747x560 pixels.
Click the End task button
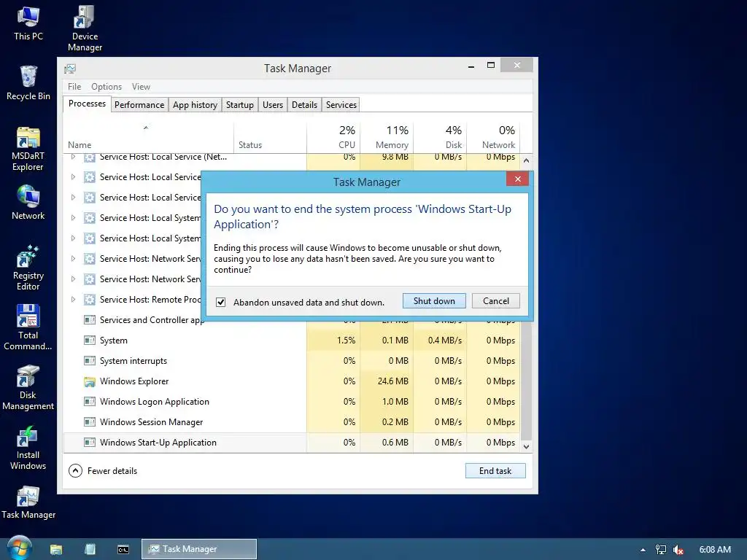click(x=495, y=471)
